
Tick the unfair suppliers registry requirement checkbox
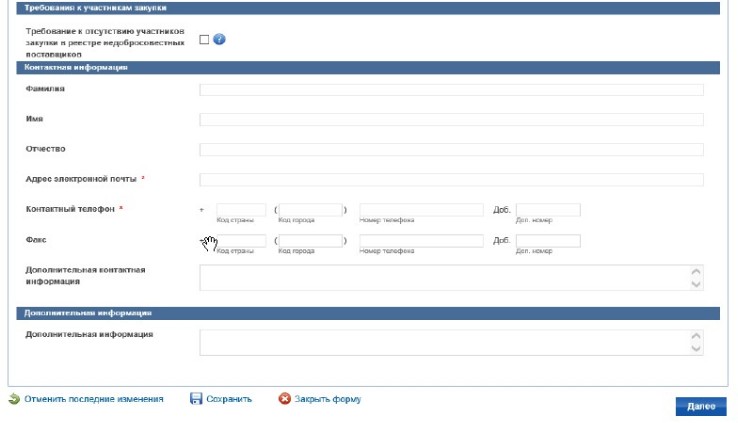click(204, 40)
